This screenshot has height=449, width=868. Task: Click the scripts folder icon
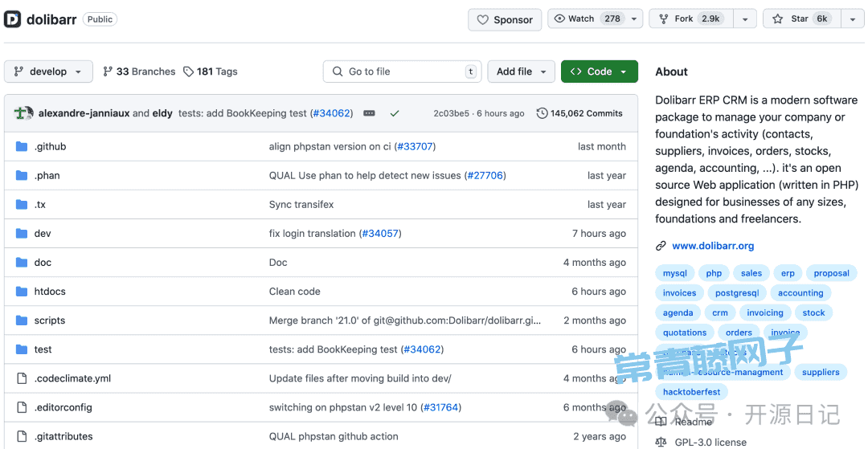(22, 320)
